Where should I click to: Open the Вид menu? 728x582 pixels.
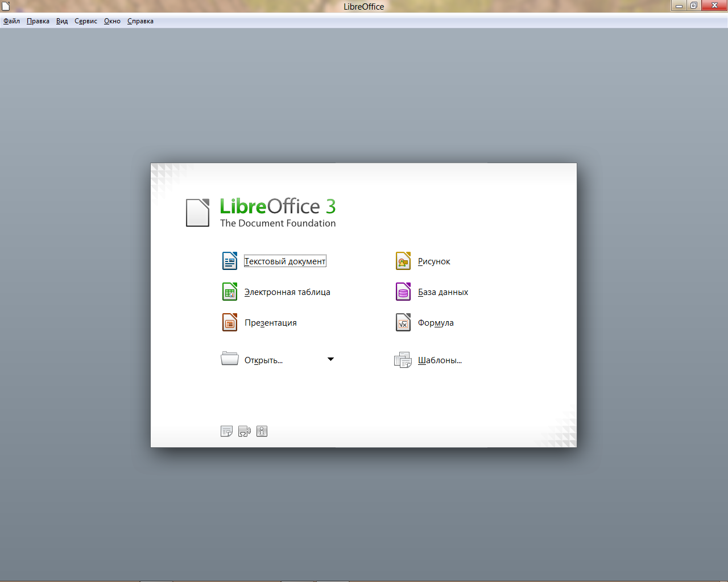[62, 21]
